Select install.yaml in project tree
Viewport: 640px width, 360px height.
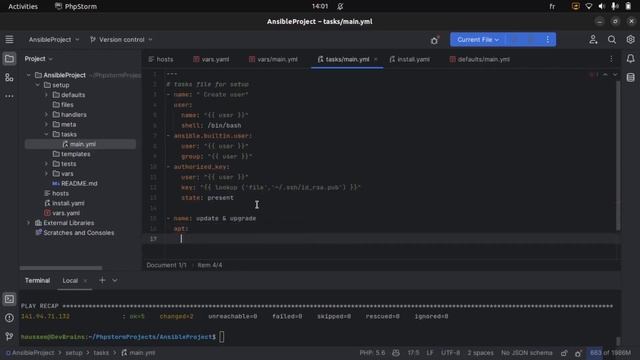pyautogui.click(x=64, y=203)
